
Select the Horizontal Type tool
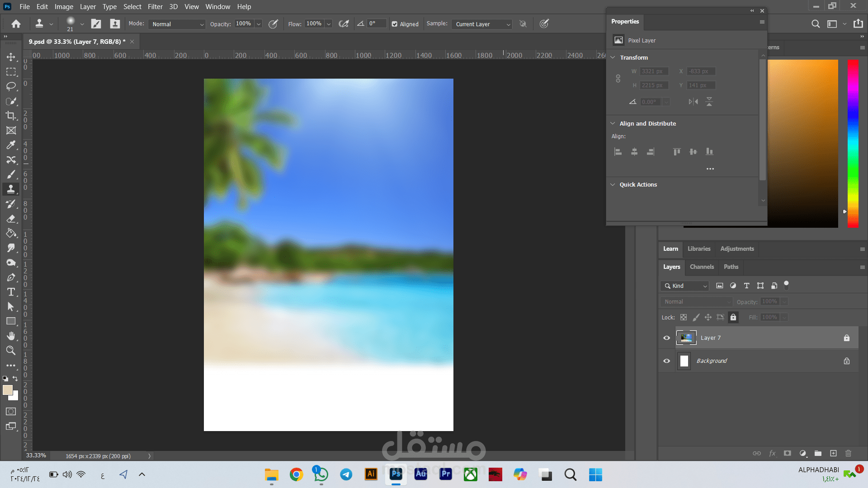tap(11, 292)
